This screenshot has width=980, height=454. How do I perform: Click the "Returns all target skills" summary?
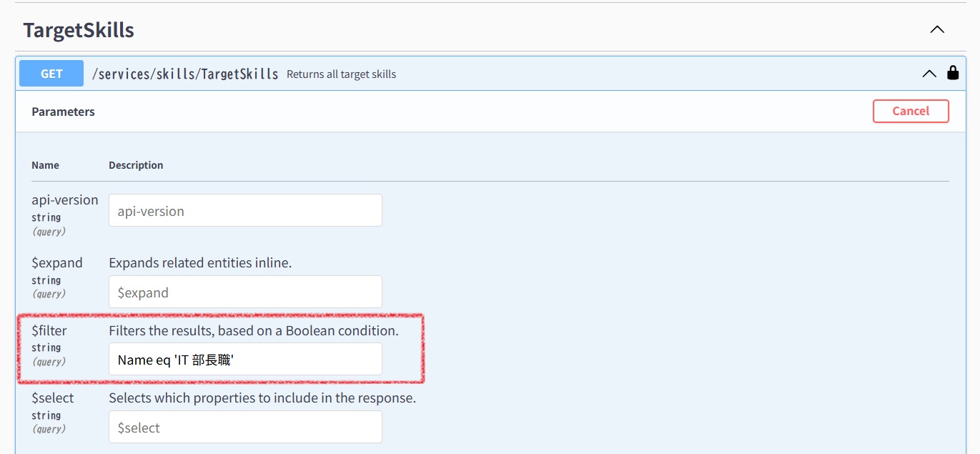(341, 74)
